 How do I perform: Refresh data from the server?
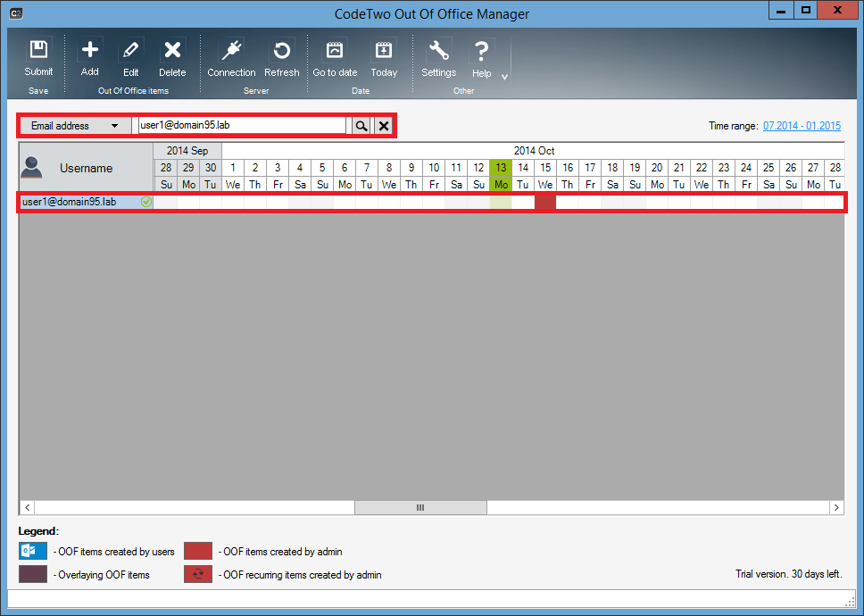pos(281,58)
